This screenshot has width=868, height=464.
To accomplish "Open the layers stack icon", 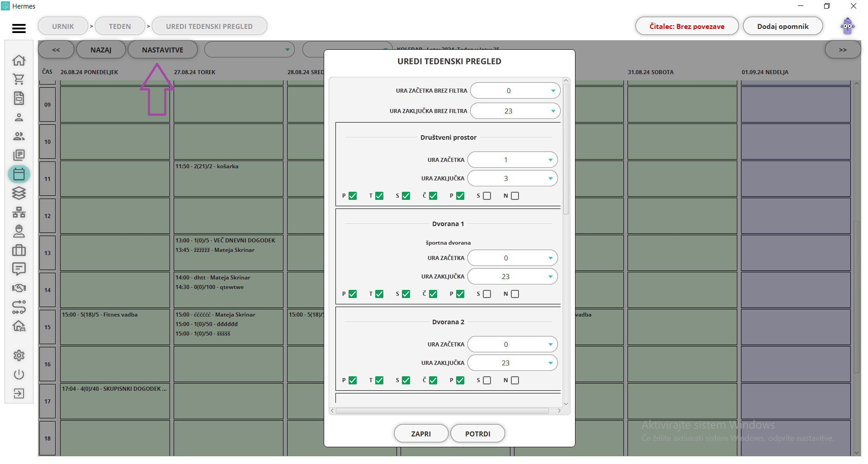I will (19, 193).
